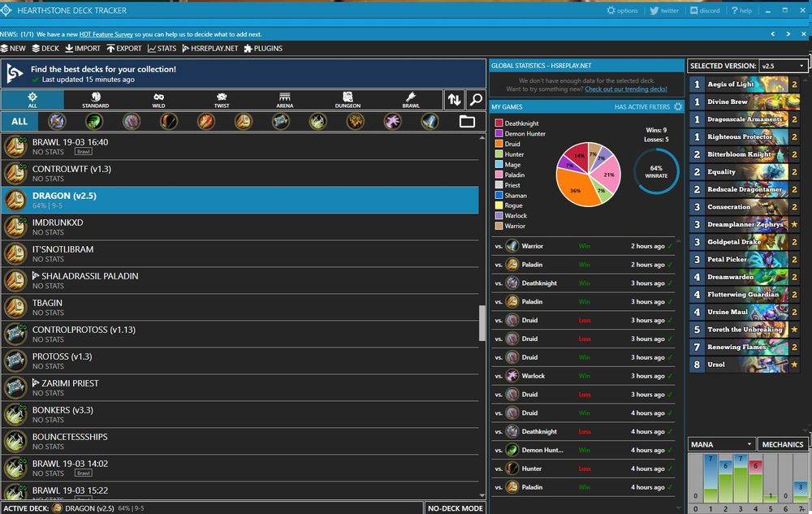This screenshot has width=812, height=514.
Task: Open deck search magnifier button
Action: pos(475,99)
